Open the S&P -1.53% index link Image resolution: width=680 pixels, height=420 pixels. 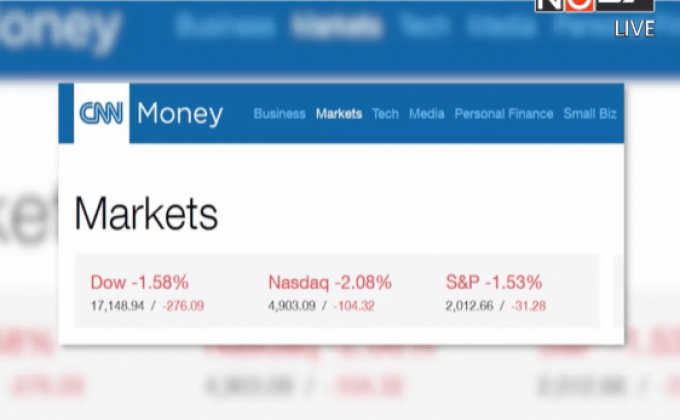[x=494, y=282]
